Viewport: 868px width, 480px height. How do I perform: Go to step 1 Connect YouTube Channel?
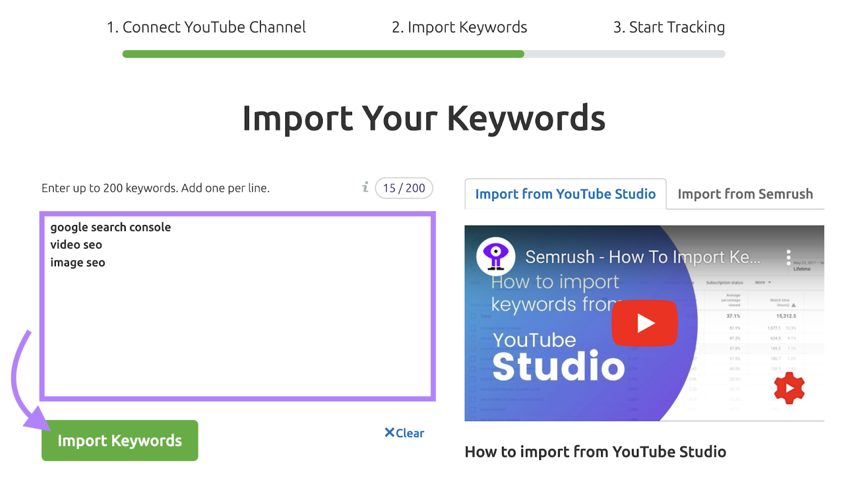(x=206, y=27)
